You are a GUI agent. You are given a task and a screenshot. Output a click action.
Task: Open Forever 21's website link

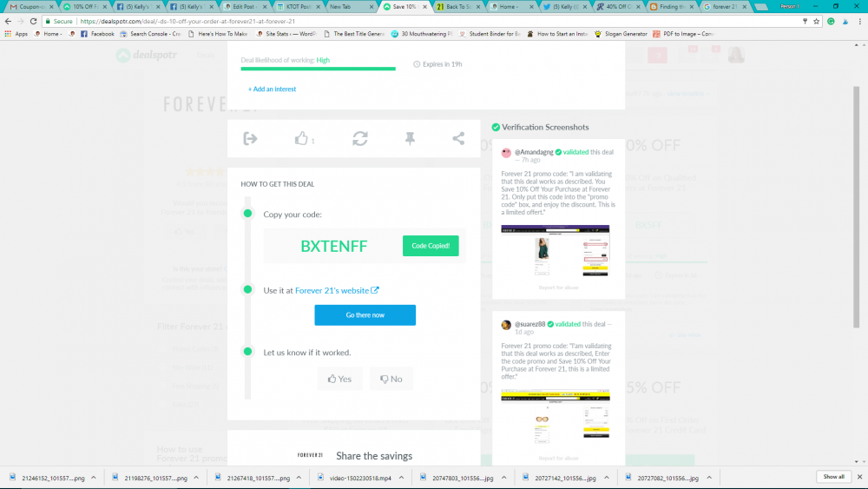337,290
